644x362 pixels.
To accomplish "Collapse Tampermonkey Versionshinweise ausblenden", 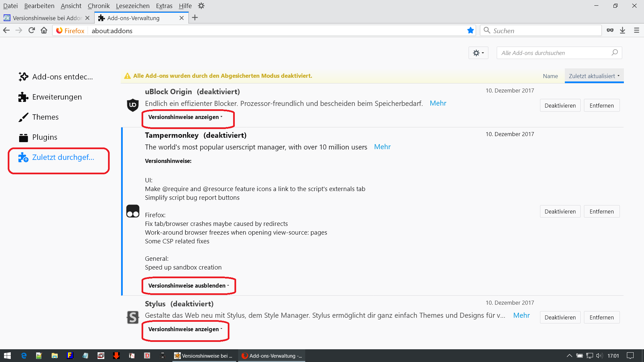I will coord(188,286).
